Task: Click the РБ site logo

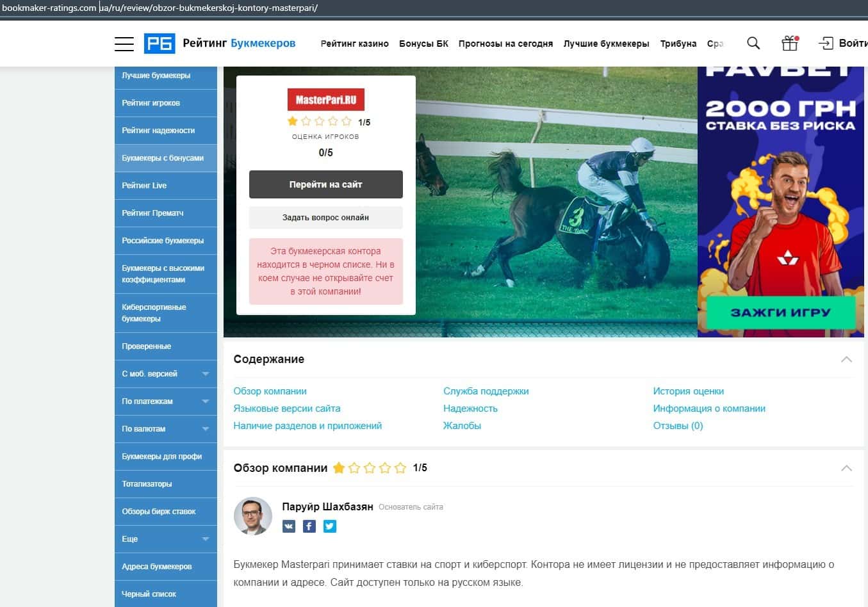Action: [x=160, y=43]
